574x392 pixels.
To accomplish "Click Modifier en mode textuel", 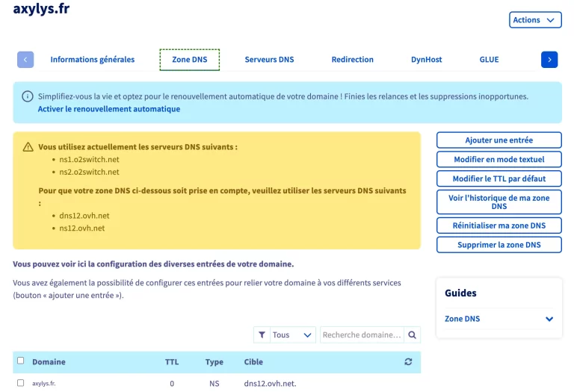I will click(x=499, y=160).
